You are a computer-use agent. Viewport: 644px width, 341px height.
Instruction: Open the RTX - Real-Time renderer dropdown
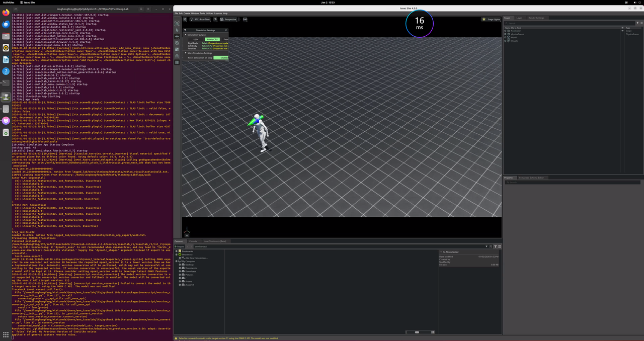[201, 20]
